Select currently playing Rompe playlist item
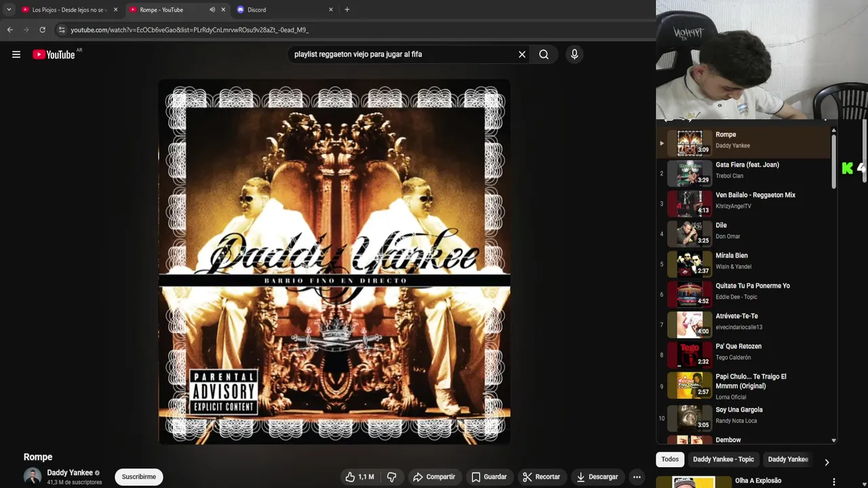The image size is (868, 488). (x=744, y=143)
